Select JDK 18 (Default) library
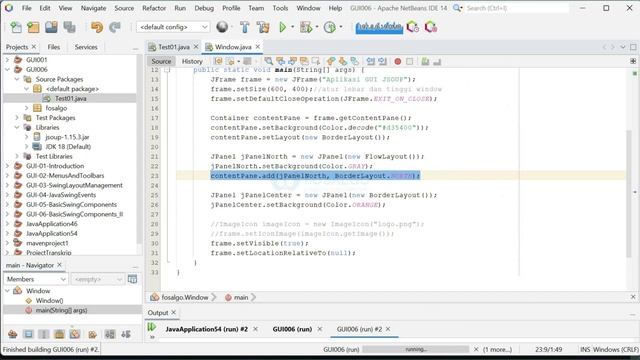Image resolution: width=640 pixels, height=360 pixels. point(68,147)
